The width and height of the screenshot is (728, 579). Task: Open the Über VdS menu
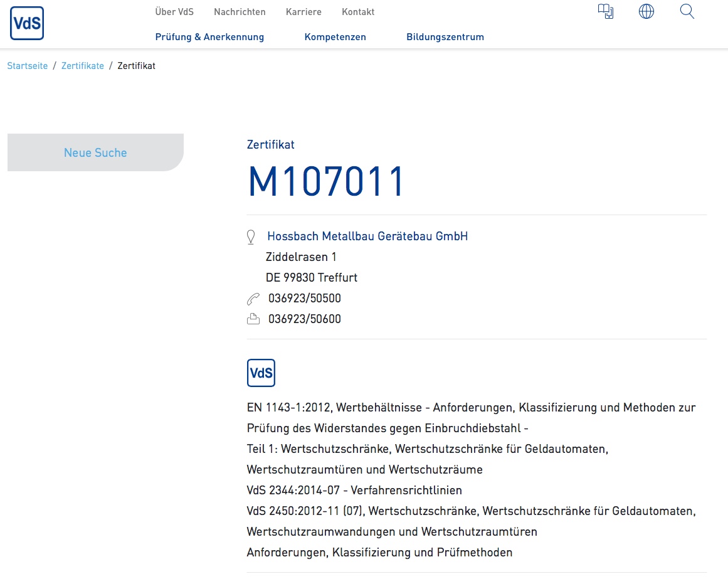(174, 12)
